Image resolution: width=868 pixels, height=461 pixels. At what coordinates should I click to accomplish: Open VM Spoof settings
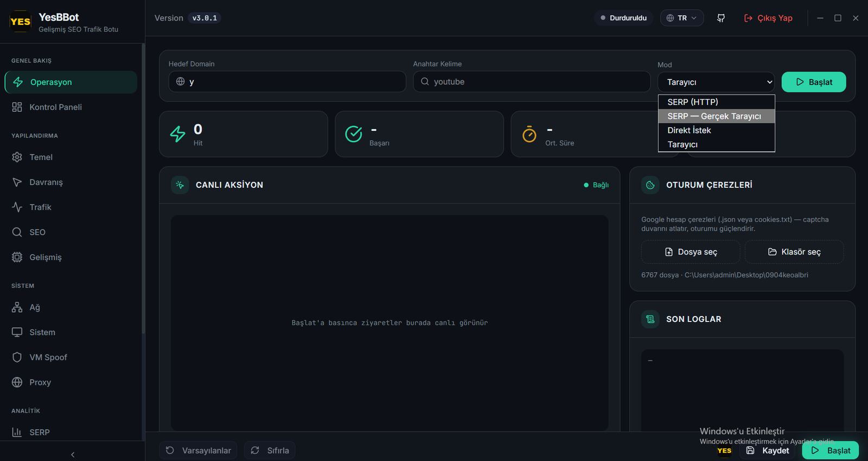tap(71, 357)
